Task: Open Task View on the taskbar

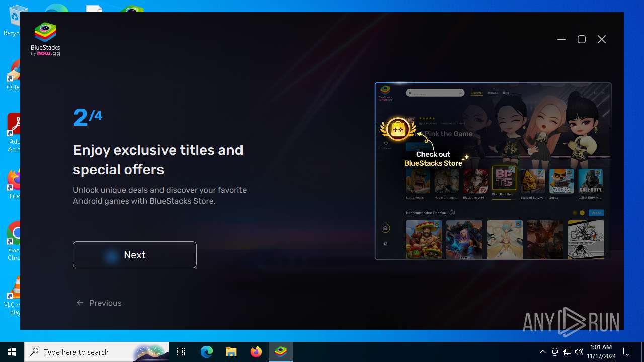Action: click(x=181, y=352)
